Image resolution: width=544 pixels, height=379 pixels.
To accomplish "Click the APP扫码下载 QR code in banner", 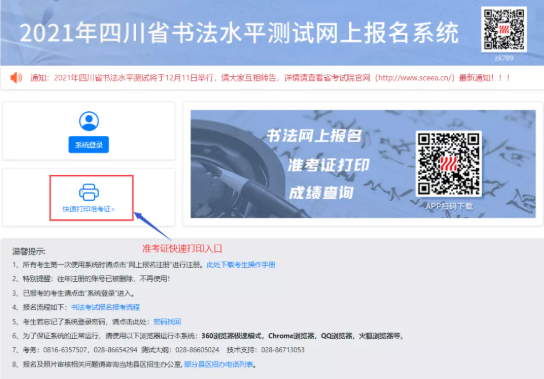I will coord(449,164).
